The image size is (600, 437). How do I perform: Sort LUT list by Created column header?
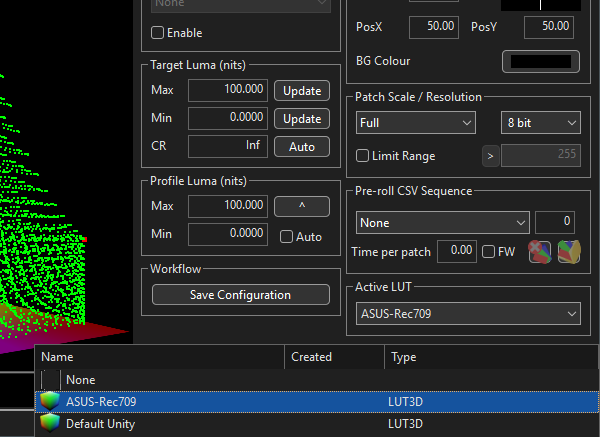click(x=334, y=357)
